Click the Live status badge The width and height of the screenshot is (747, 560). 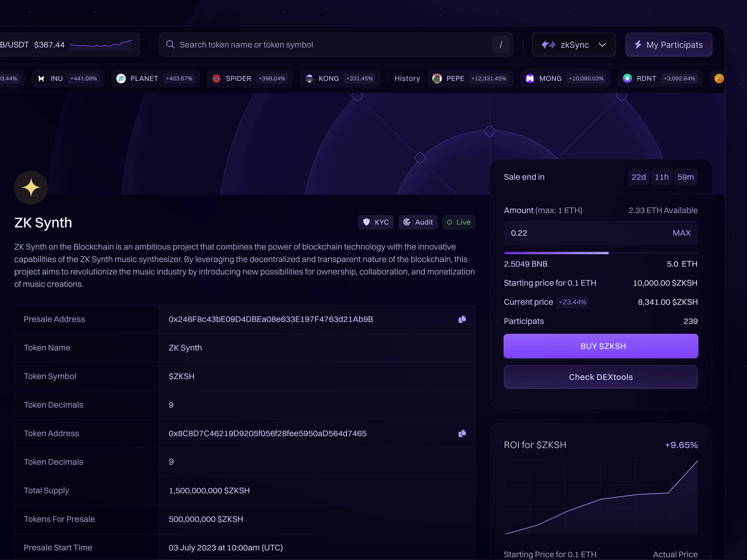point(459,222)
